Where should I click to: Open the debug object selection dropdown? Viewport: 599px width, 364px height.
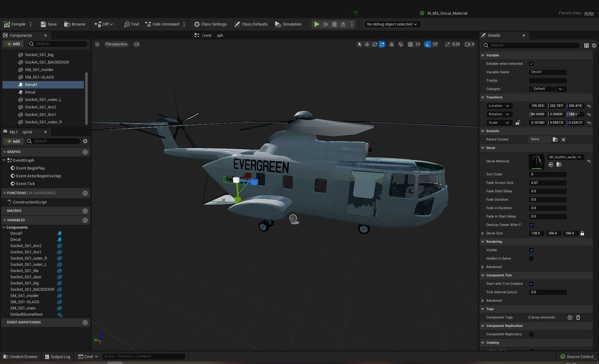[x=392, y=24]
